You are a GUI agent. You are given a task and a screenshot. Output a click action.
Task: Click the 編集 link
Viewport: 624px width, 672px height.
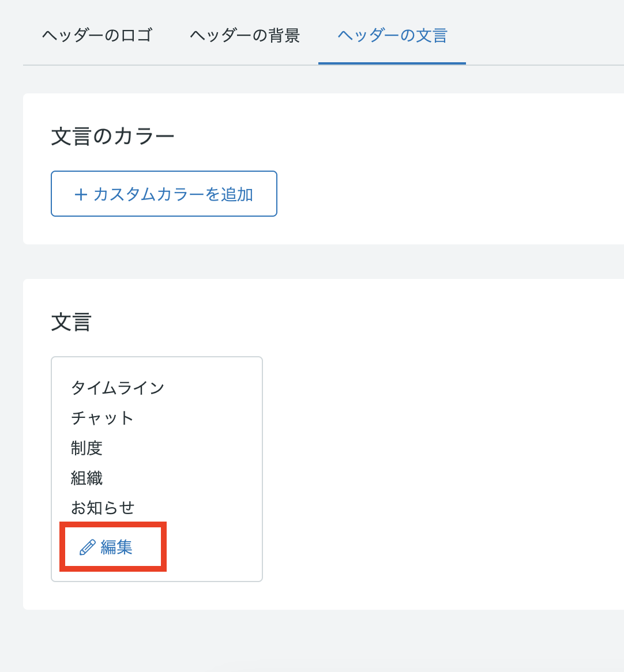[x=106, y=548]
